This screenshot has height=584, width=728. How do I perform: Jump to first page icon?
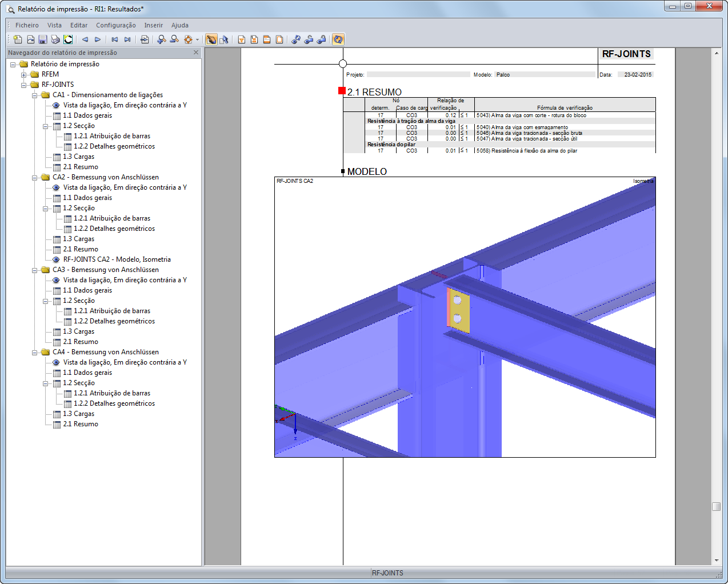115,39
